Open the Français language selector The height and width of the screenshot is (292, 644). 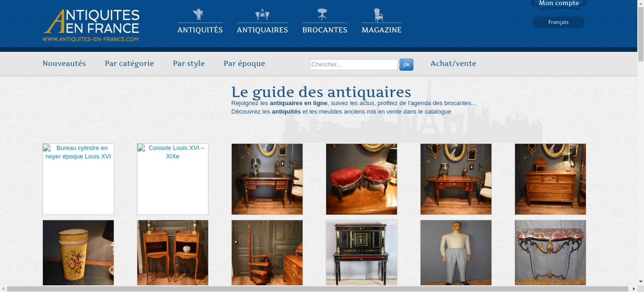(x=558, y=22)
